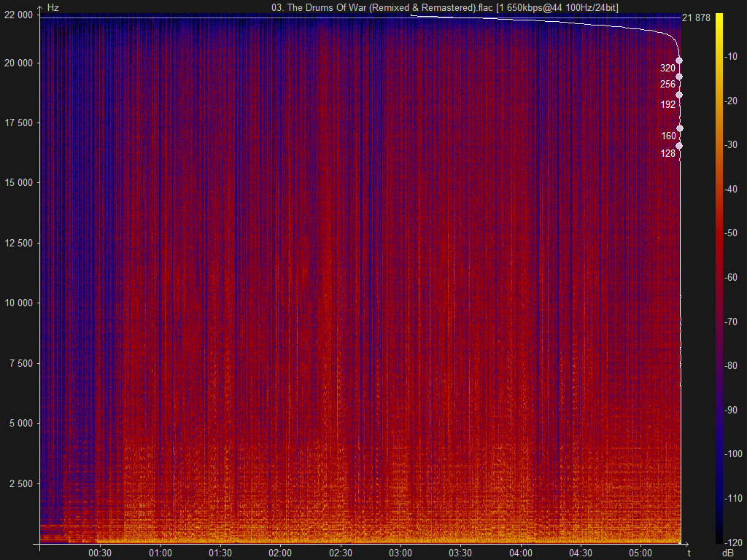
Task: Click the t label on the time axis
Action: (689, 553)
